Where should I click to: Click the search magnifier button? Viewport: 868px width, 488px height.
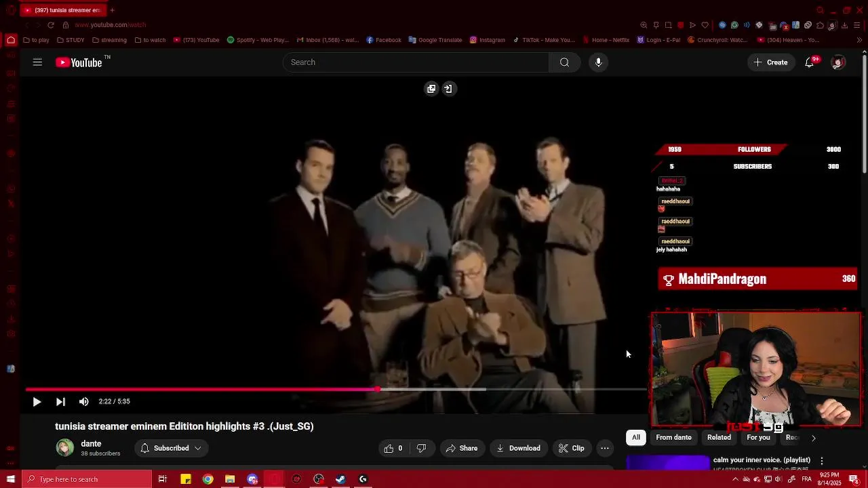coord(564,62)
